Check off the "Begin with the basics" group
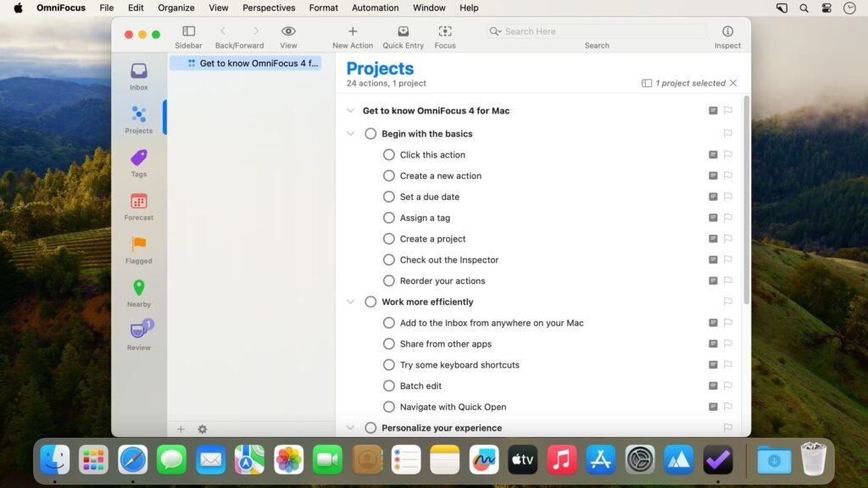Screen dimensions: 868x488 (370, 133)
